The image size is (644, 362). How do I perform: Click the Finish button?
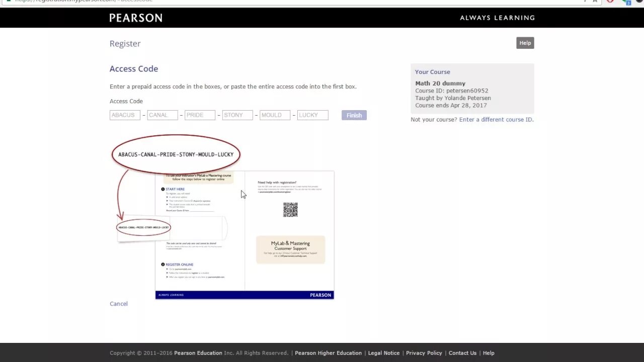(x=354, y=115)
